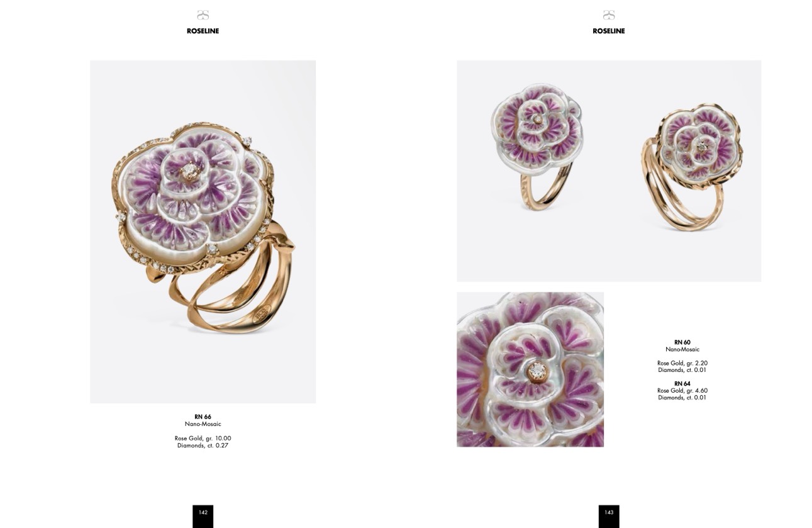Click the RN 60 product code
Image resolution: width=812 pixels, height=528 pixels.
pyautogui.click(x=682, y=342)
